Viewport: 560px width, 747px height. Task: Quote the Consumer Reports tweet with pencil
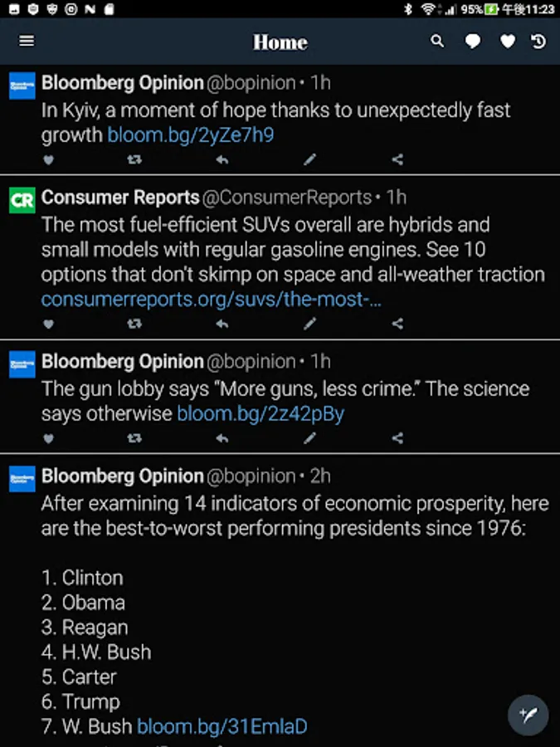pos(309,324)
